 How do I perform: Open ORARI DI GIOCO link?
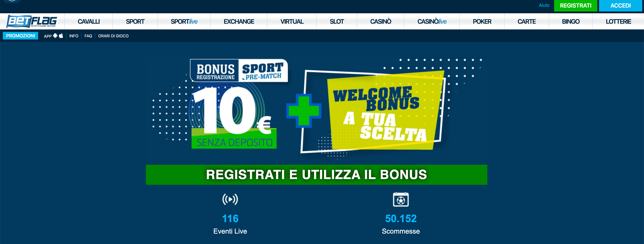(113, 36)
